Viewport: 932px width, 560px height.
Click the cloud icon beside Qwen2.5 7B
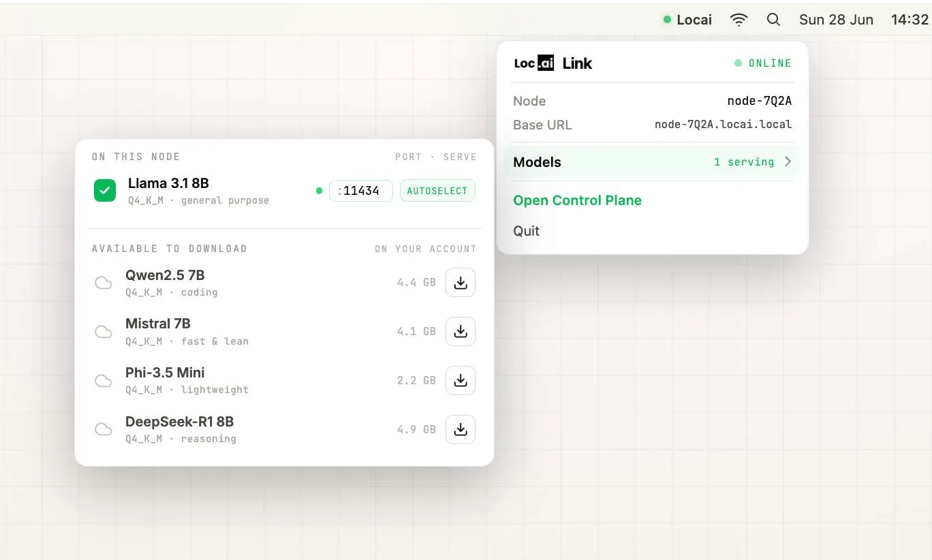coord(104,283)
